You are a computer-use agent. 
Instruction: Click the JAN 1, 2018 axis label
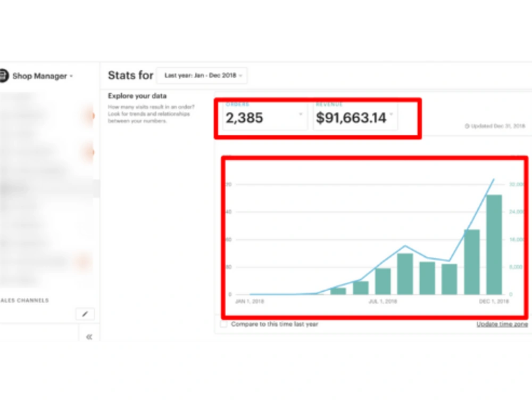coord(250,301)
